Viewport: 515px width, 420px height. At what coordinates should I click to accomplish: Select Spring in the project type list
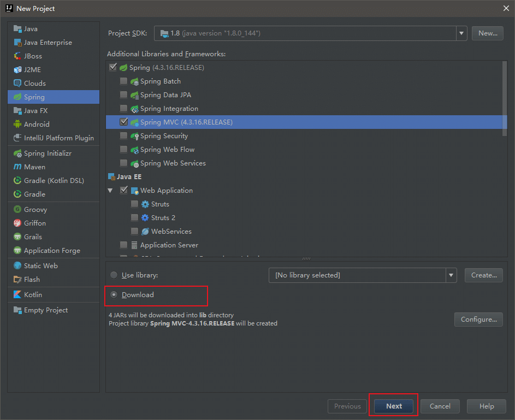point(54,97)
